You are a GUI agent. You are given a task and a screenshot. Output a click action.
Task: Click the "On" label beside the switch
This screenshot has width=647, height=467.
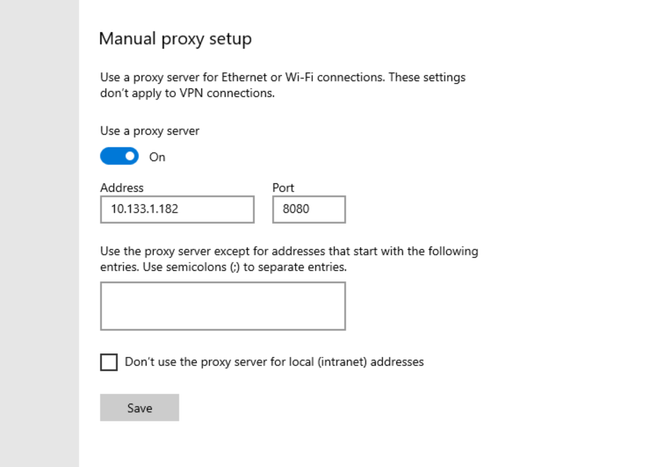157,157
